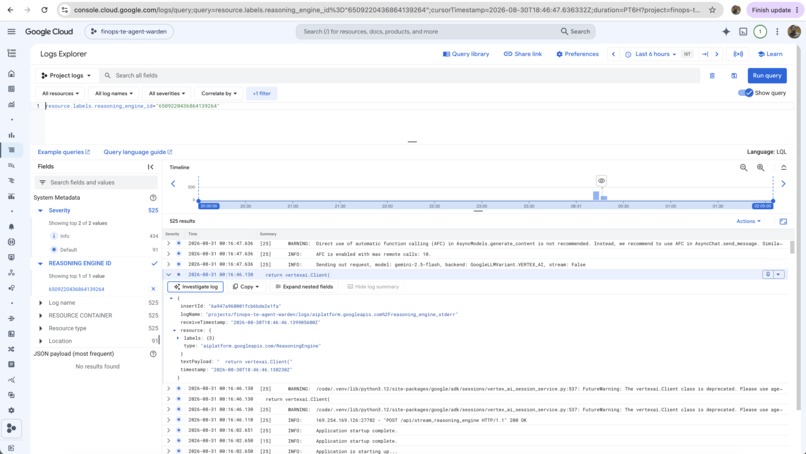Bookmark page with the star icon
This screenshot has width=806, height=454.
point(712,10)
